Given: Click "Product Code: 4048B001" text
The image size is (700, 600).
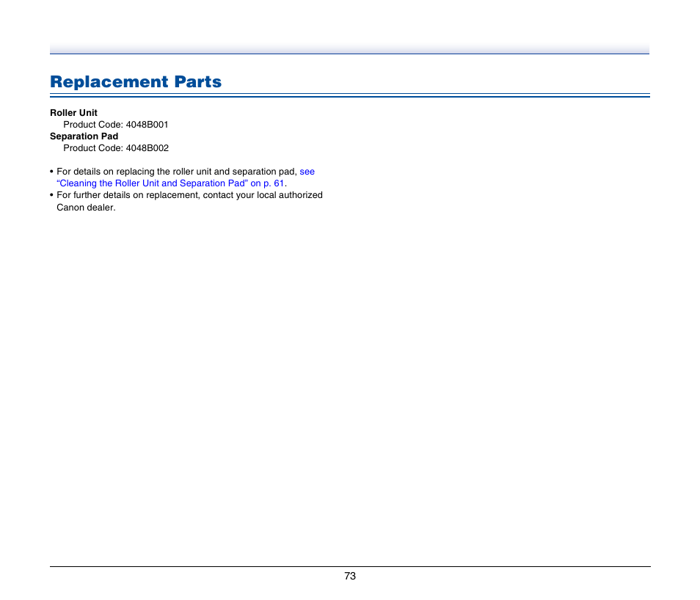Looking at the screenshot, I should coord(116,125).
